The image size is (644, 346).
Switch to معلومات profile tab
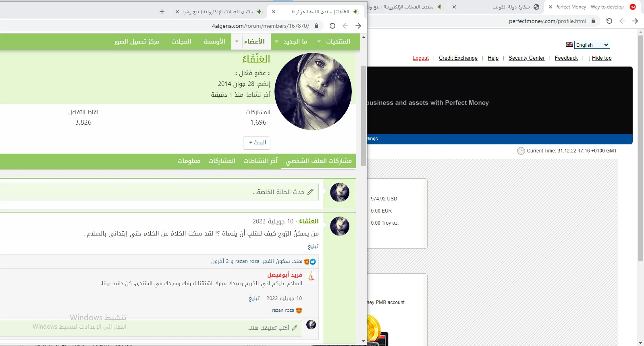tap(189, 161)
